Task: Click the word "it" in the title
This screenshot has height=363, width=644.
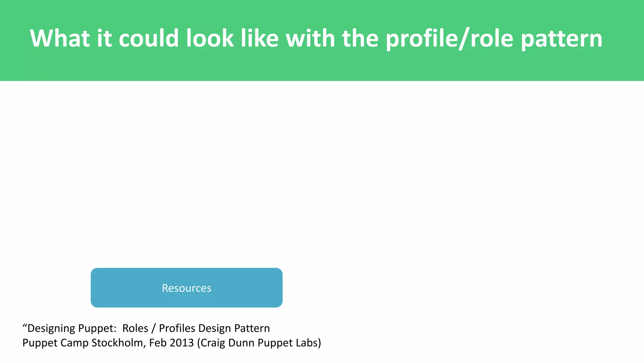Action: [104, 38]
